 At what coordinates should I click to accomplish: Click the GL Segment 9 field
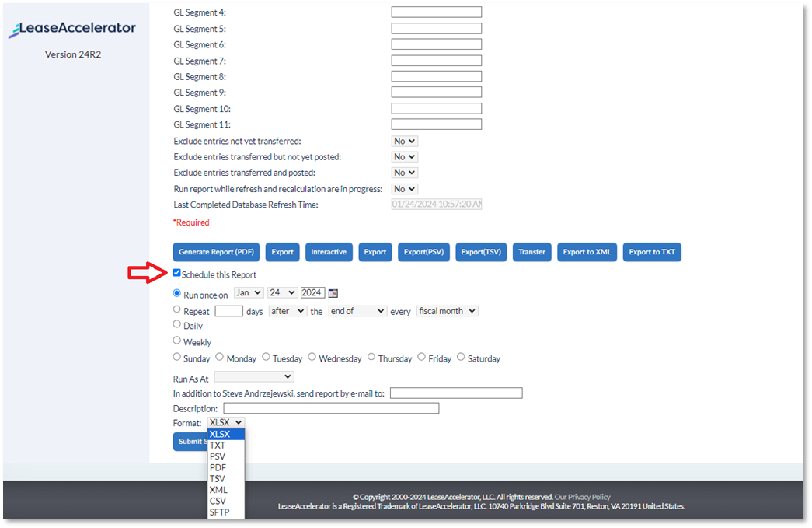[437, 93]
